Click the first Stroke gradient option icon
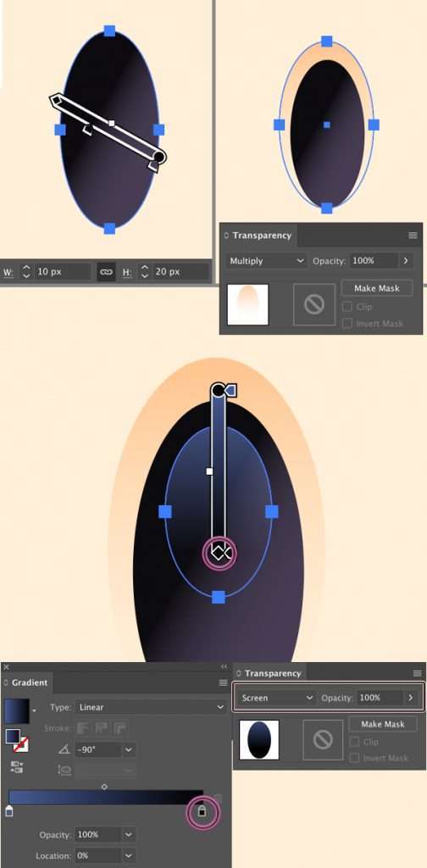This screenshot has height=868, width=427. pyautogui.click(x=82, y=728)
